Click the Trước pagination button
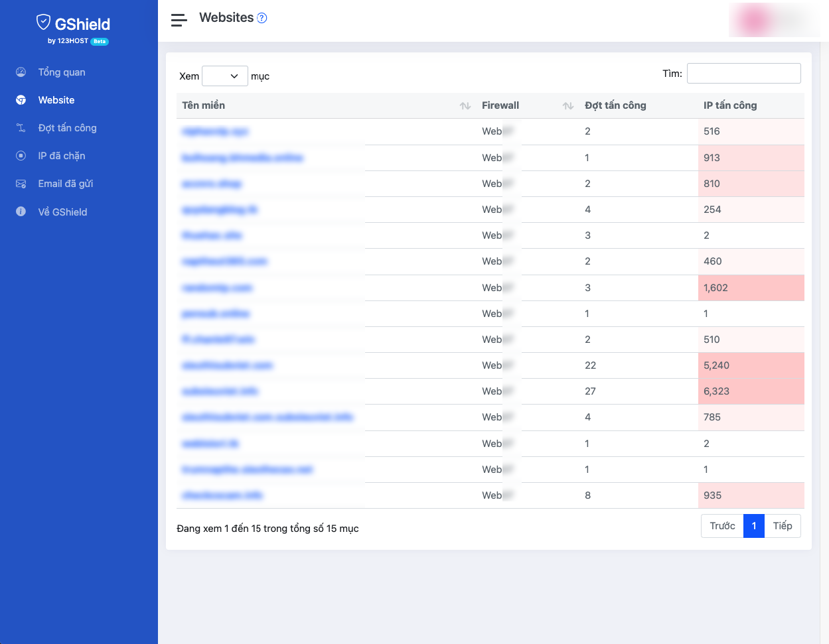The width and height of the screenshot is (829, 644). click(722, 525)
